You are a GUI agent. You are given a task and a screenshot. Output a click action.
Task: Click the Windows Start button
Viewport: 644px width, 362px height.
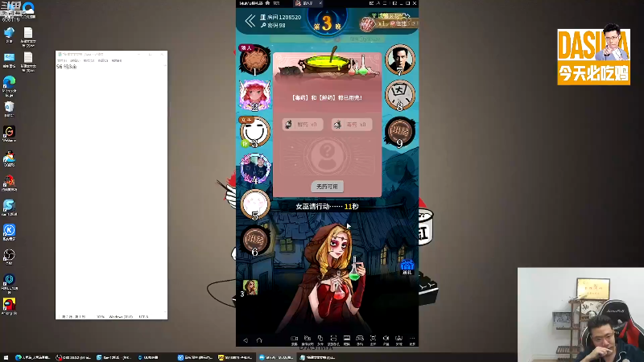pyautogui.click(x=6, y=357)
